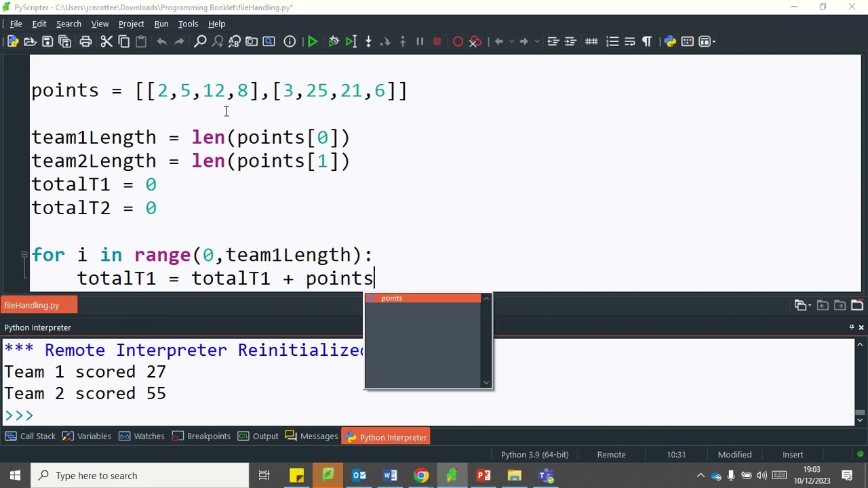The image size is (868, 488).
Task: Switch to the Breakpoints tab
Action: point(201,436)
